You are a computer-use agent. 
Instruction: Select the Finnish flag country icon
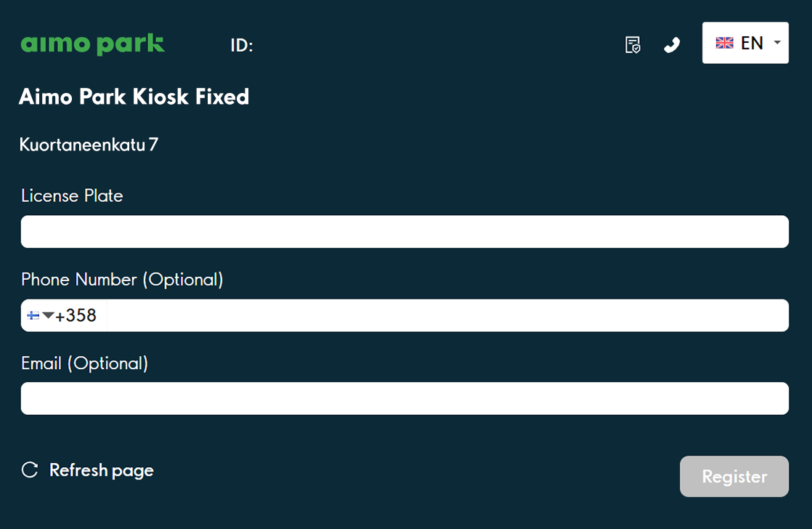point(33,315)
